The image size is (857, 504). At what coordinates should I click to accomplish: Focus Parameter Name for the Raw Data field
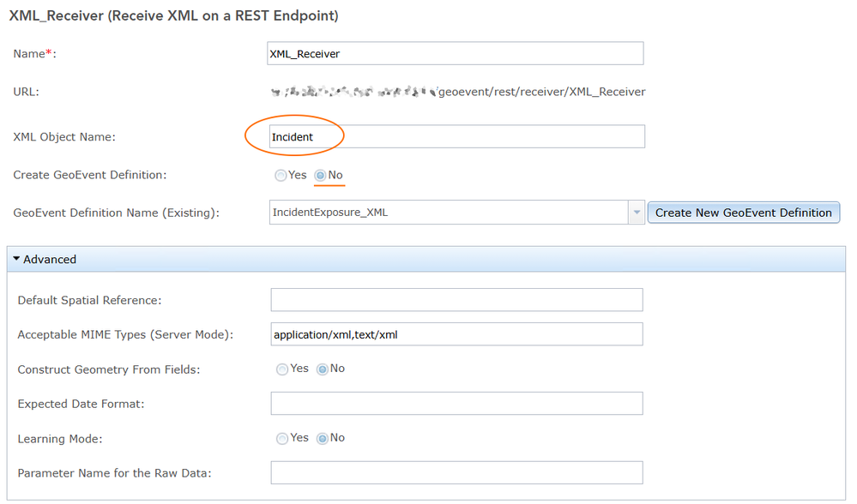point(456,473)
